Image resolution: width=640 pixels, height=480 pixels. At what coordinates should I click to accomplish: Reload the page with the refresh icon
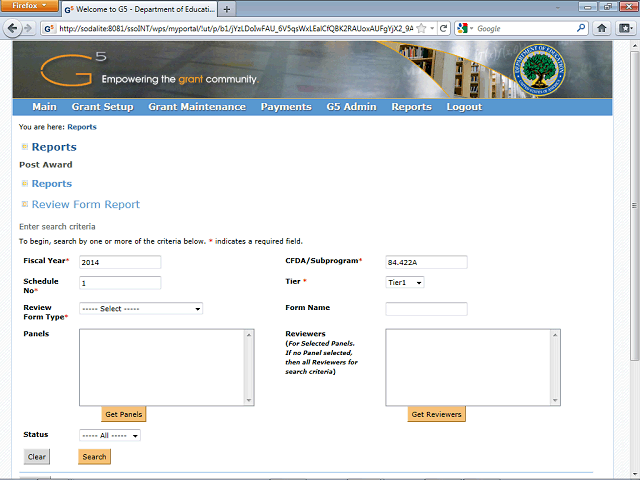(x=444, y=29)
